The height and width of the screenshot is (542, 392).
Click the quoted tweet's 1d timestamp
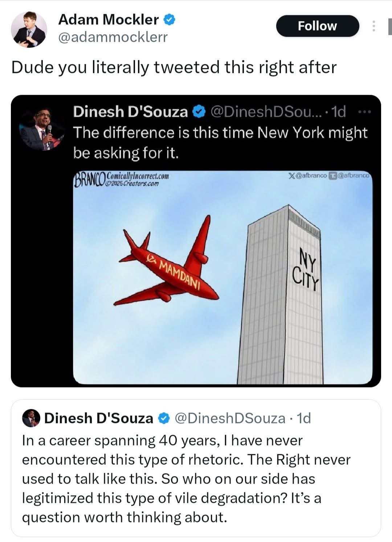click(x=304, y=418)
